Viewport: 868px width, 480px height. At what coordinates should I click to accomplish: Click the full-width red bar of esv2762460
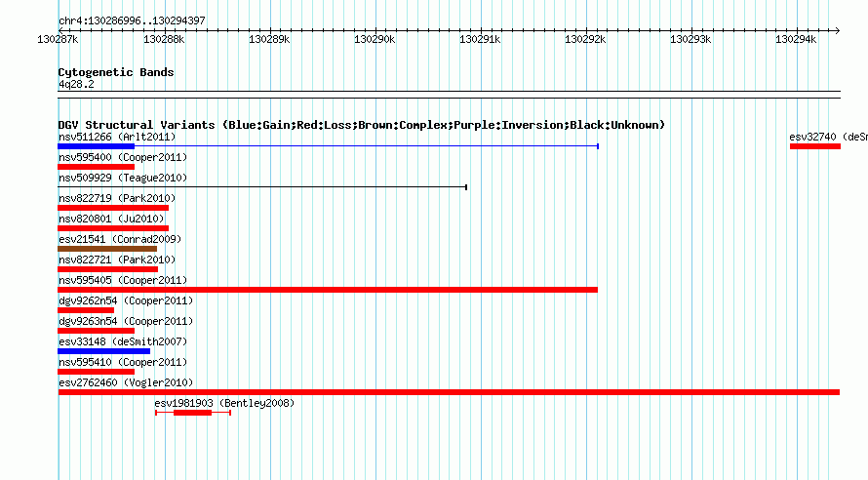coord(449,392)
